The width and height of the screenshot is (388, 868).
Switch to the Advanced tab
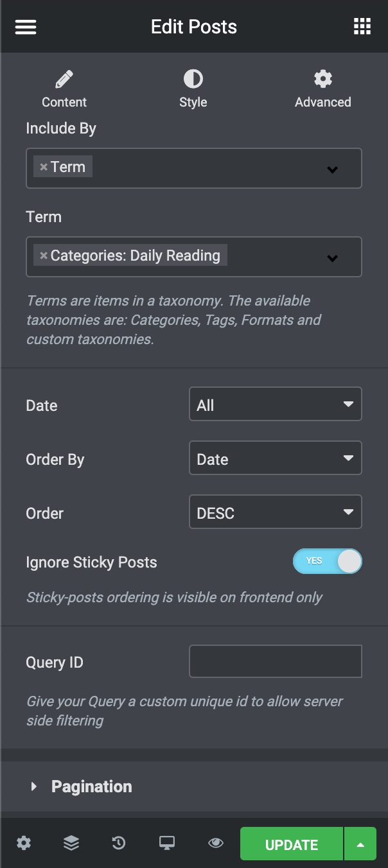[322, 89]
